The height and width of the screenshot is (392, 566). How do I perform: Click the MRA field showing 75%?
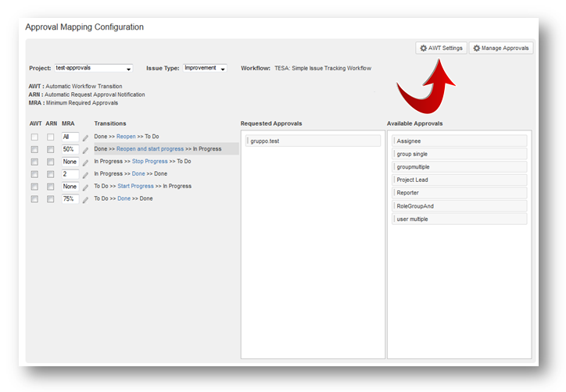coord(70,199)
